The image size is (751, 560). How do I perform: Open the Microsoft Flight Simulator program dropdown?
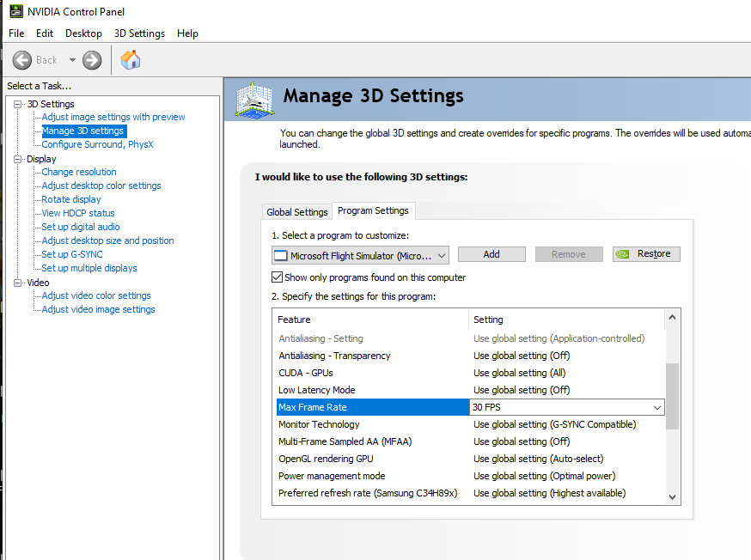pyautogui.click(x=360, y=256)
